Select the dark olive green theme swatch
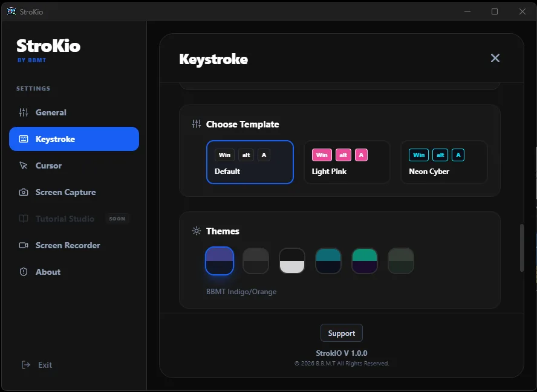The width and height of the screenshot is (537, 392). click(x=401, y=261)
